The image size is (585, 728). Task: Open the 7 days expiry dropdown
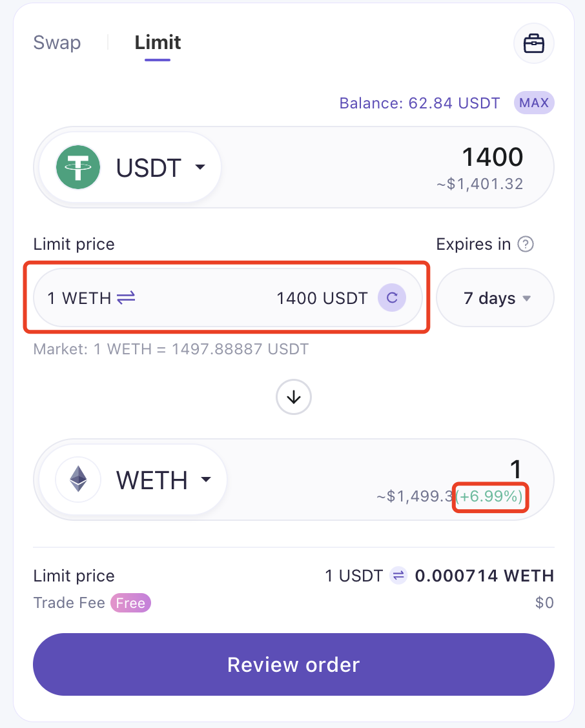click(495, 298)
